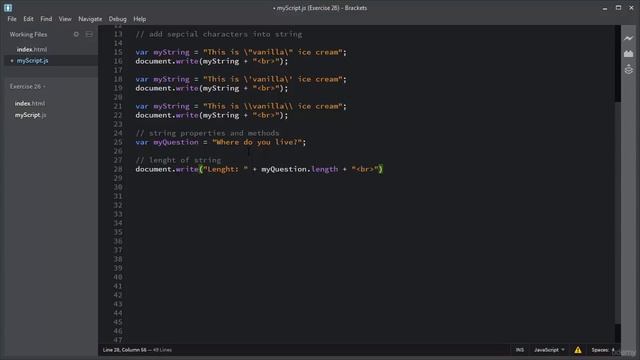This screenshot has height=360, width=640.
Task: Select myScript.js in Working Files
Action: pyautogui.click(x=33, y=61)
